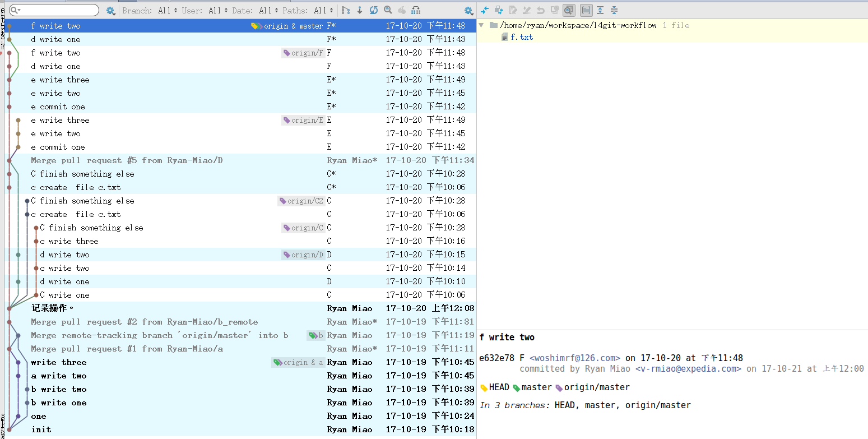
Task: Select the 'b write two' commit row
Action: [240, 389]
